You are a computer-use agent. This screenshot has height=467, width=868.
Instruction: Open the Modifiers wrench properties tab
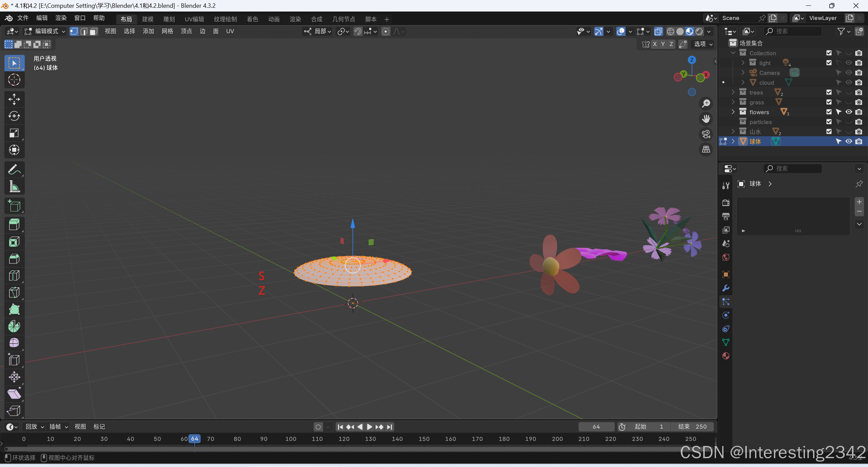point(726,288)
